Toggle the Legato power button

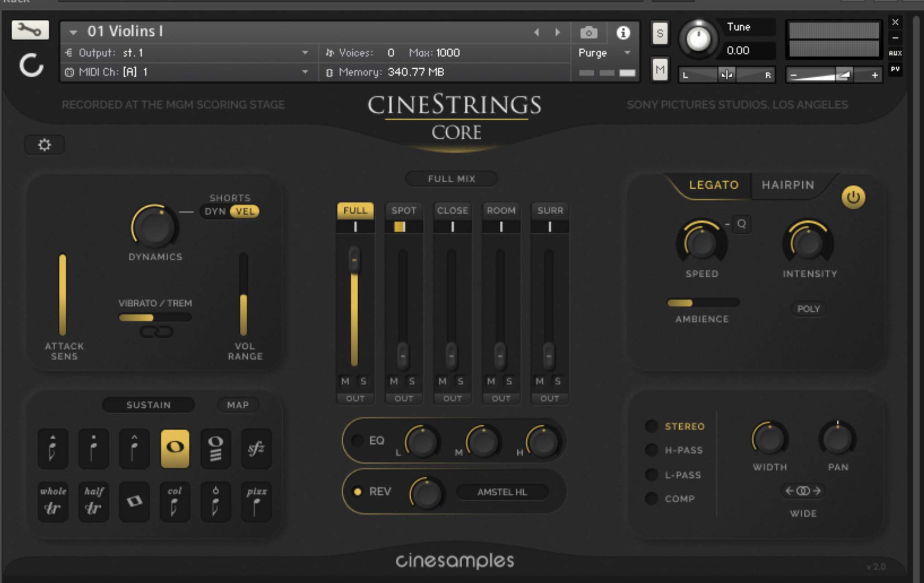(x=854, y=196)
